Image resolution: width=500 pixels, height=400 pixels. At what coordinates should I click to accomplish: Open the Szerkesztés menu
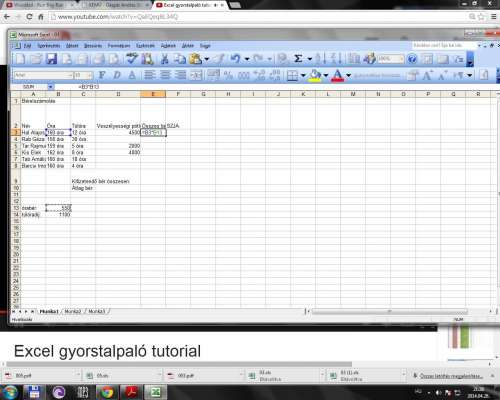pyautogui.click(x=49, y=46)
